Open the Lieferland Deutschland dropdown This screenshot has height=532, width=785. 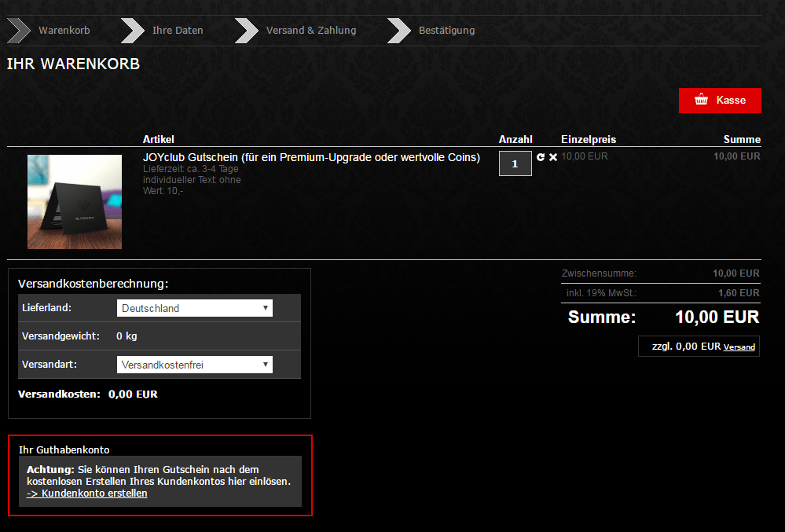195,308
